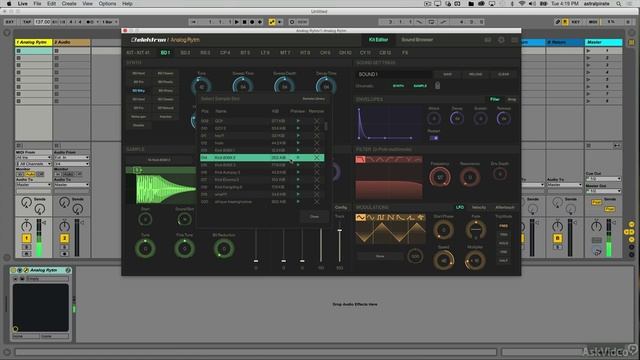Viewport: 640px width, 360px height.
Task: Toggle the yellow Automation Arm button
Action: click(x=272, y=22)
